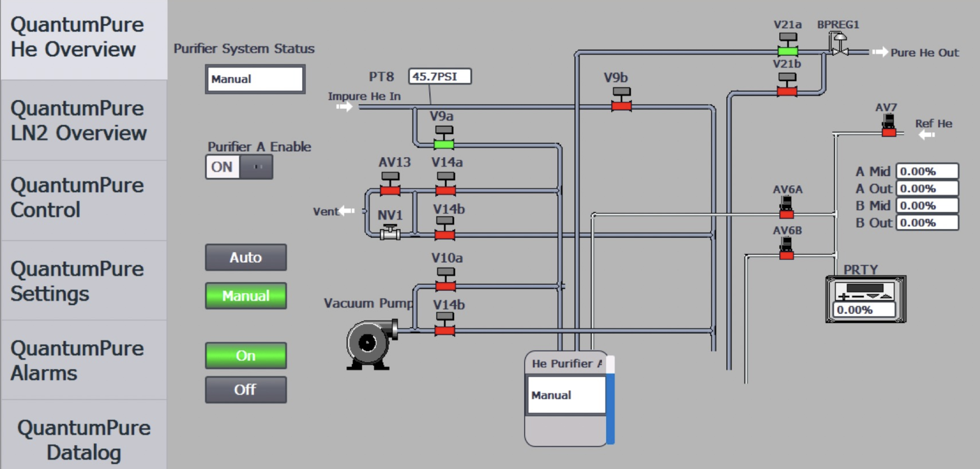980x469 pixels.
Task: Switch to QuantumPure Control page
Action: [83, 200]
